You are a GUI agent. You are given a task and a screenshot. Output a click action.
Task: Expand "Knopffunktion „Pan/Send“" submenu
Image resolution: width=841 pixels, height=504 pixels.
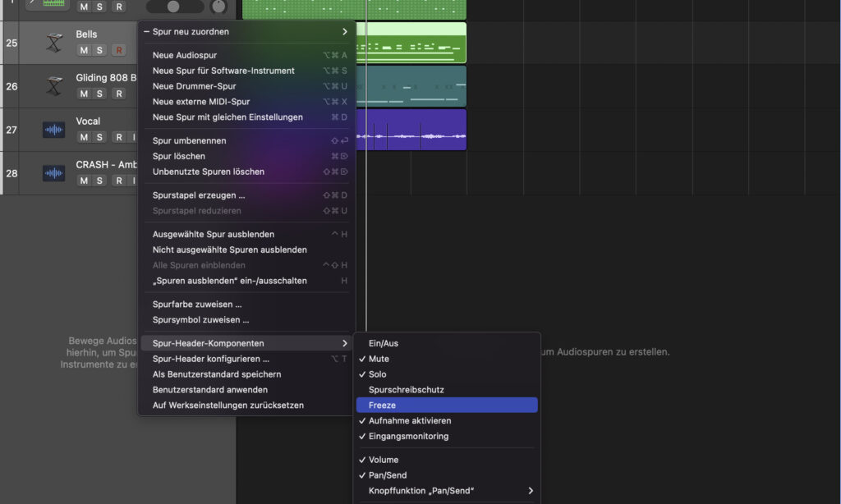[448, 491]
